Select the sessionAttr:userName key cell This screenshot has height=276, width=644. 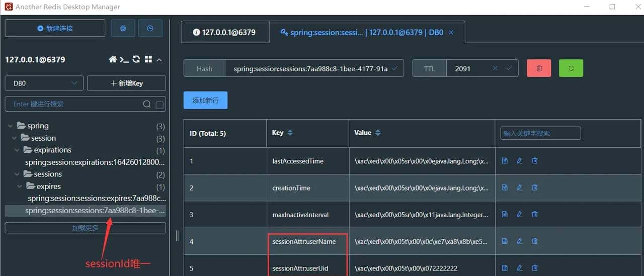point(307,241)
